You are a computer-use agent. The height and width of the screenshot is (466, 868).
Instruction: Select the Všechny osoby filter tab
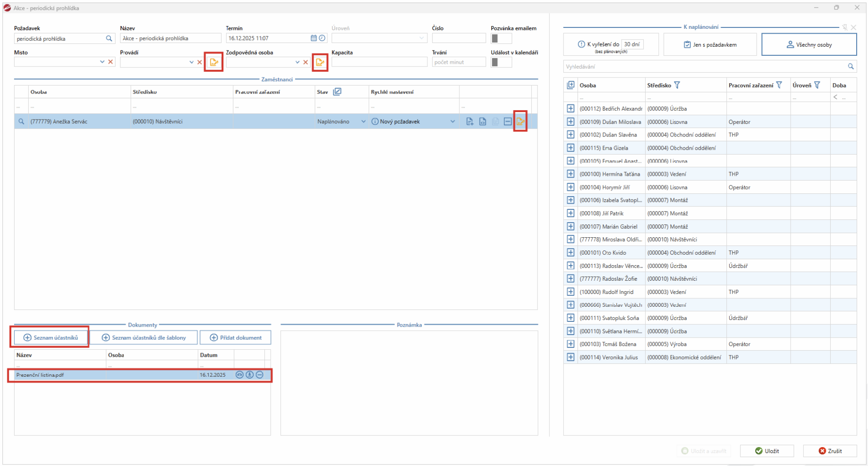click(809, 44)
